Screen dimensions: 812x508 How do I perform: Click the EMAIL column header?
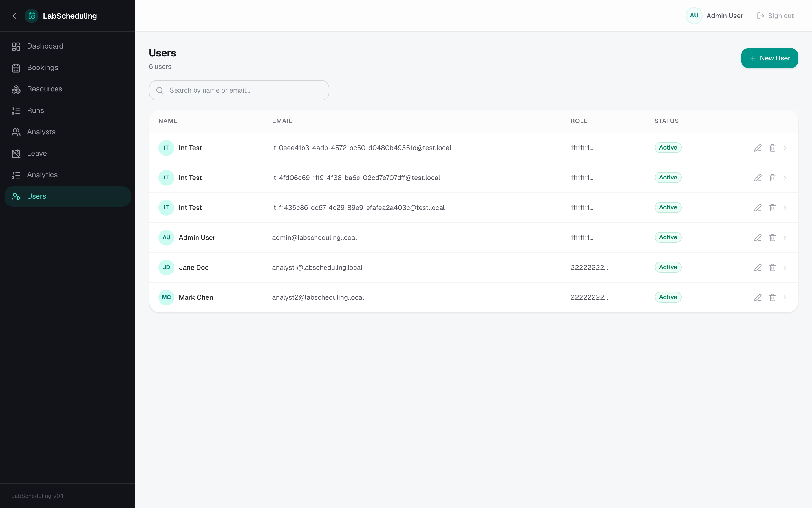282,121
